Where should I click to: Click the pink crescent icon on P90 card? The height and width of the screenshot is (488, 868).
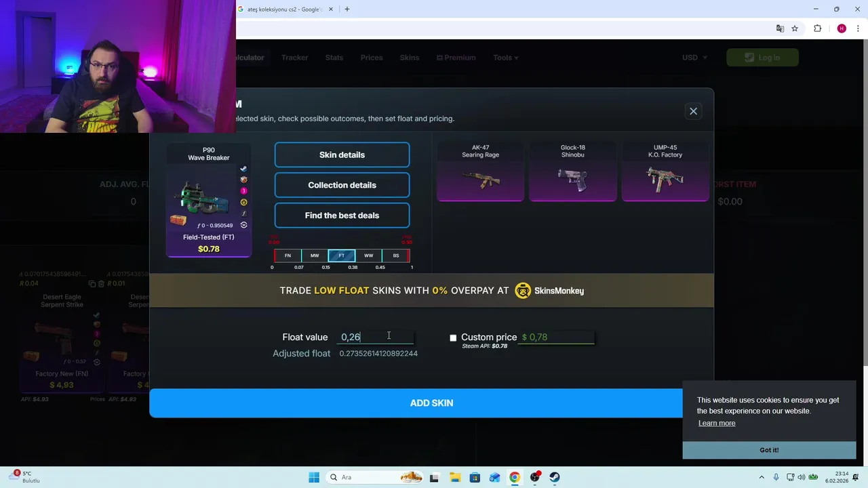click(243, 191)
